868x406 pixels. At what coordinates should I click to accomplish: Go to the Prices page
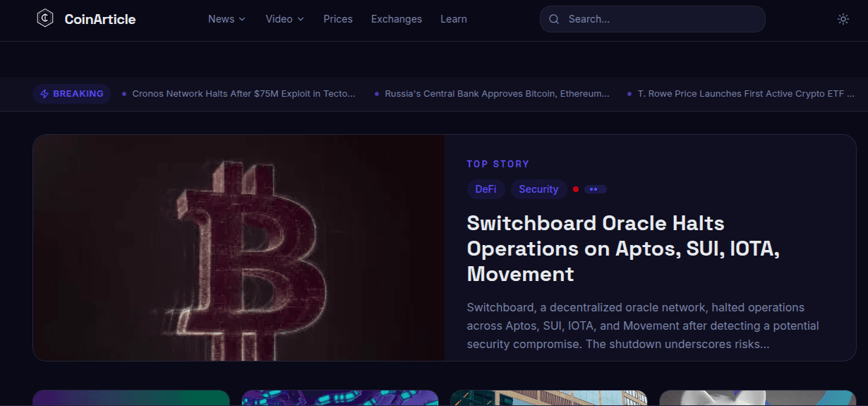338,19
